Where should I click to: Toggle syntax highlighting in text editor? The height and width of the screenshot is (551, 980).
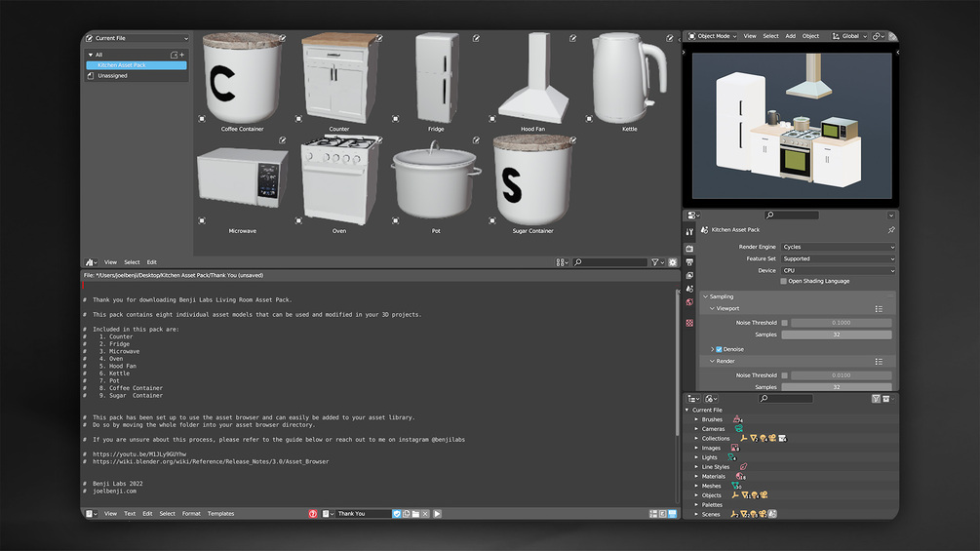pos(673,514)
